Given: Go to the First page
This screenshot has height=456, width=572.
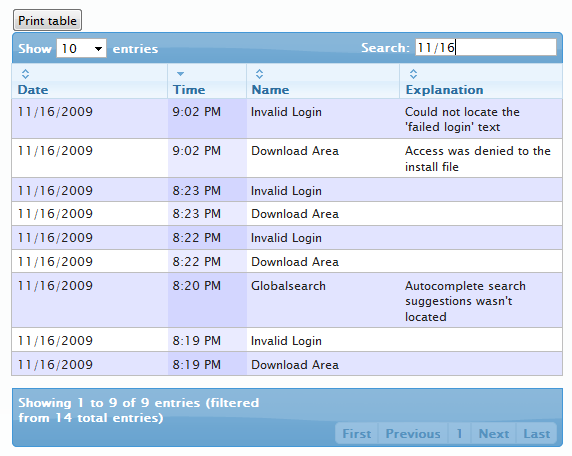Looking at the screenshot, I should pos(357,433).
